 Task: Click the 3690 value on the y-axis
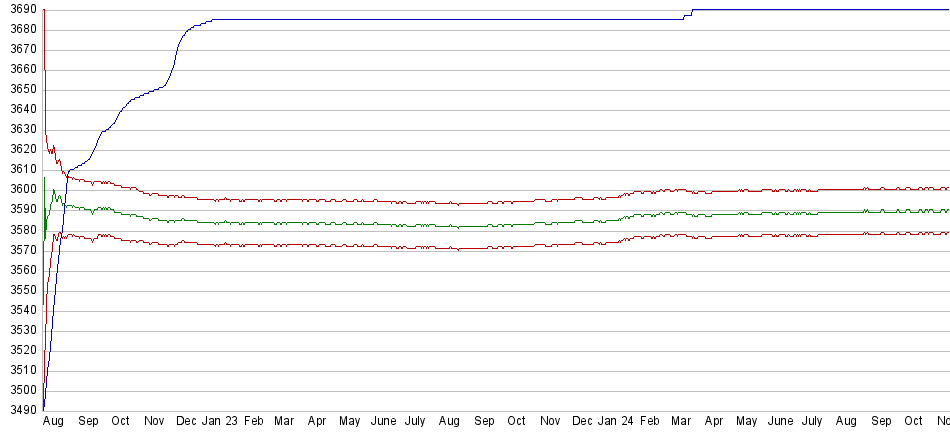click(x=20, y=9)
